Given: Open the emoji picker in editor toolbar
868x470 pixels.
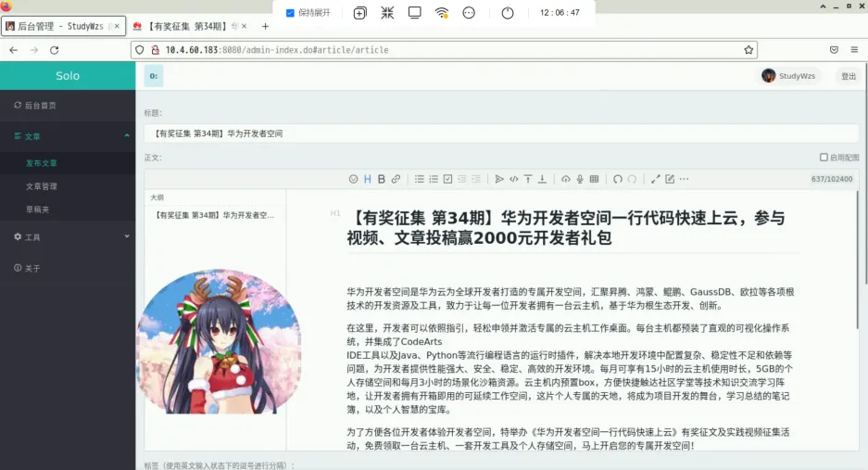Looking at the screenshot, I should tap(353, 179).
